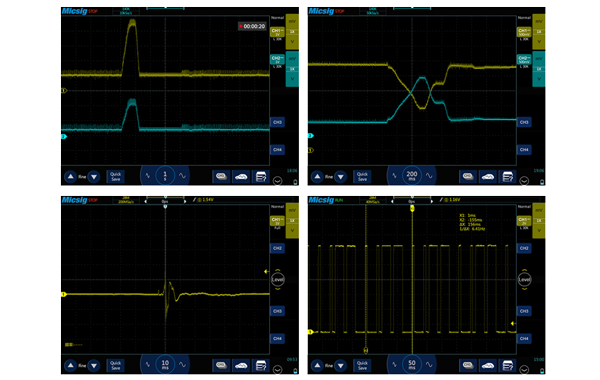This screenshot has width=600, height=380.
Task: Expand timebase with right wave icon, 1 s scope
Action: pos(183,176)
